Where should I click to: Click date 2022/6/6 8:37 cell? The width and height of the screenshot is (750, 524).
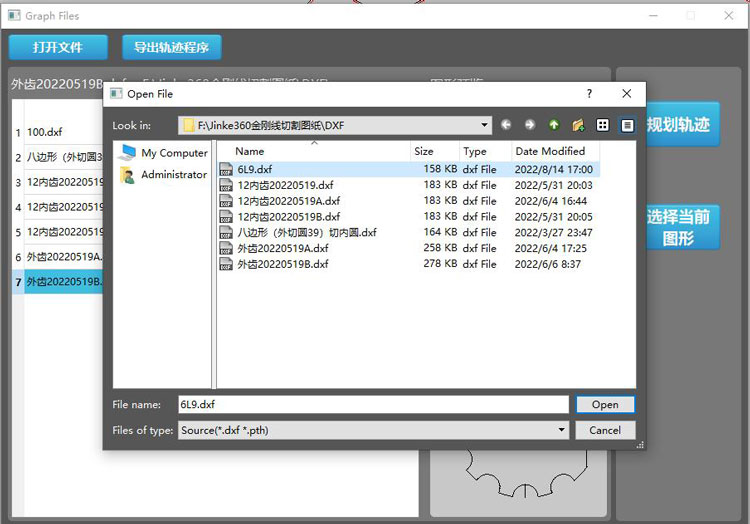(548, 264)
